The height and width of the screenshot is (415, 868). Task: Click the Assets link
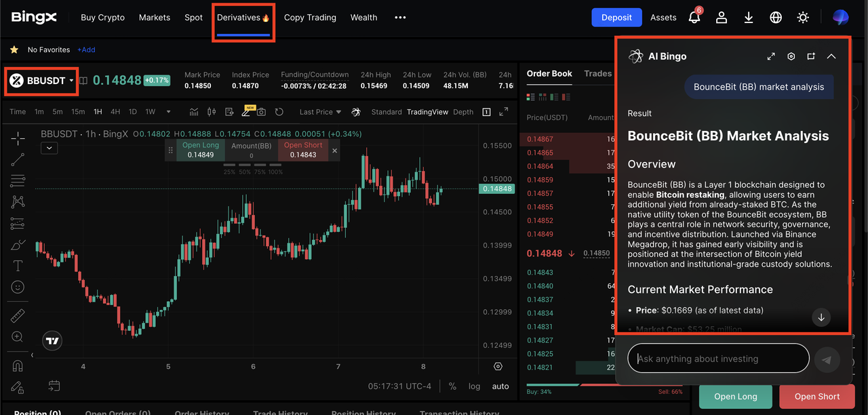pyautogui.click(x=663, y=18)
